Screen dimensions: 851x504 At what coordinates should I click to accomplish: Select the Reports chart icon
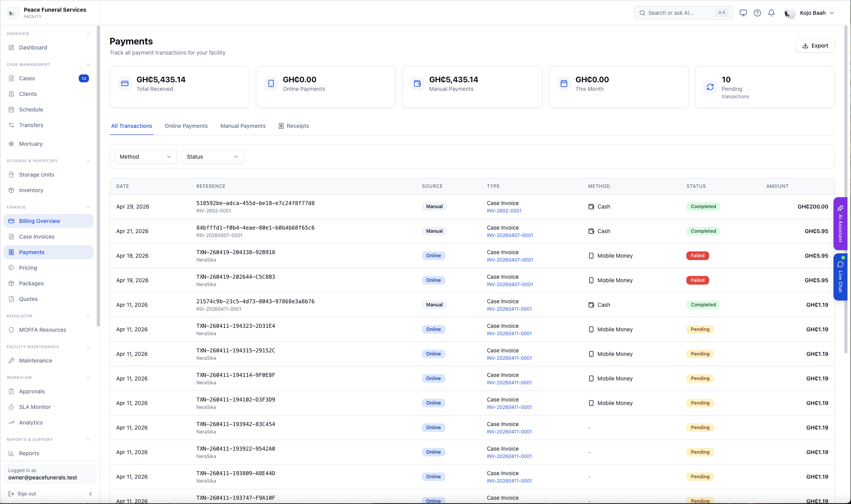11,453
